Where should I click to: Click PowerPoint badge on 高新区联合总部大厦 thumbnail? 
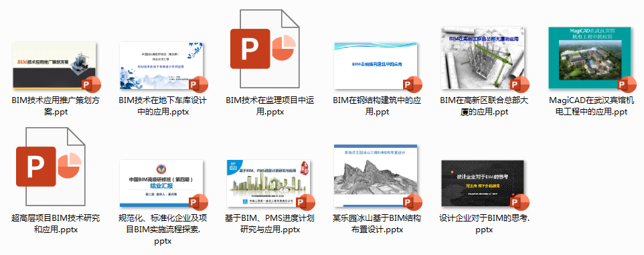(519, 84)
